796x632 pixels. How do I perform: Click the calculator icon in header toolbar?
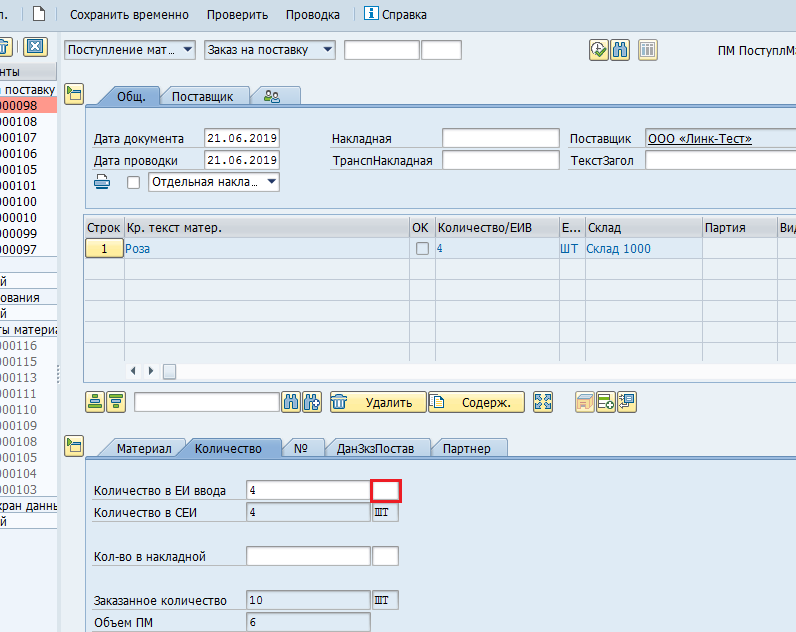[x=647, y=50]
